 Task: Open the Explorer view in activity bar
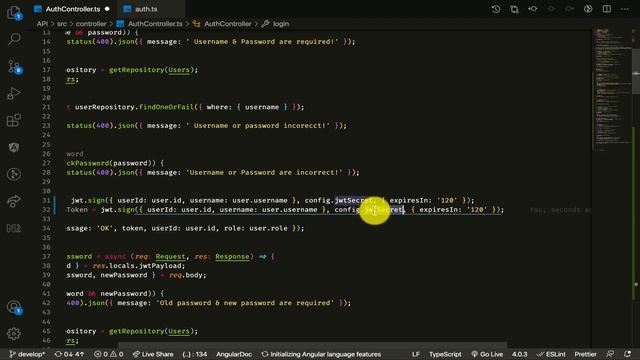tap(14, 12)
